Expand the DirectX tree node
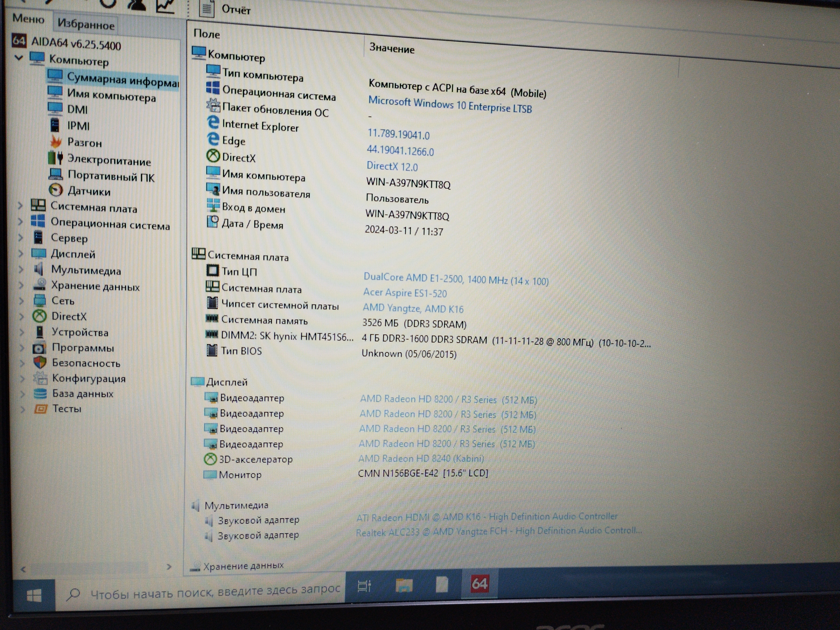This screenshot has height=630, width=840. click(21, 316)
